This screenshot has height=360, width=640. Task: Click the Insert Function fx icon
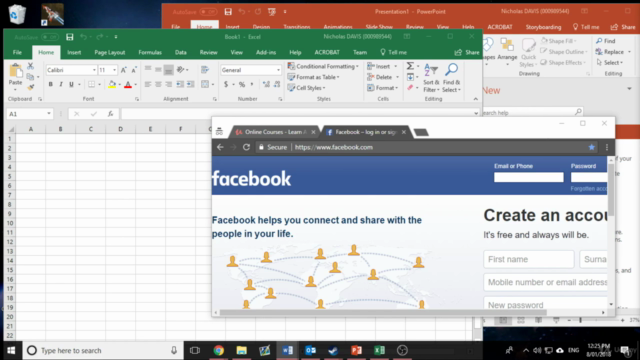(110, 114)
